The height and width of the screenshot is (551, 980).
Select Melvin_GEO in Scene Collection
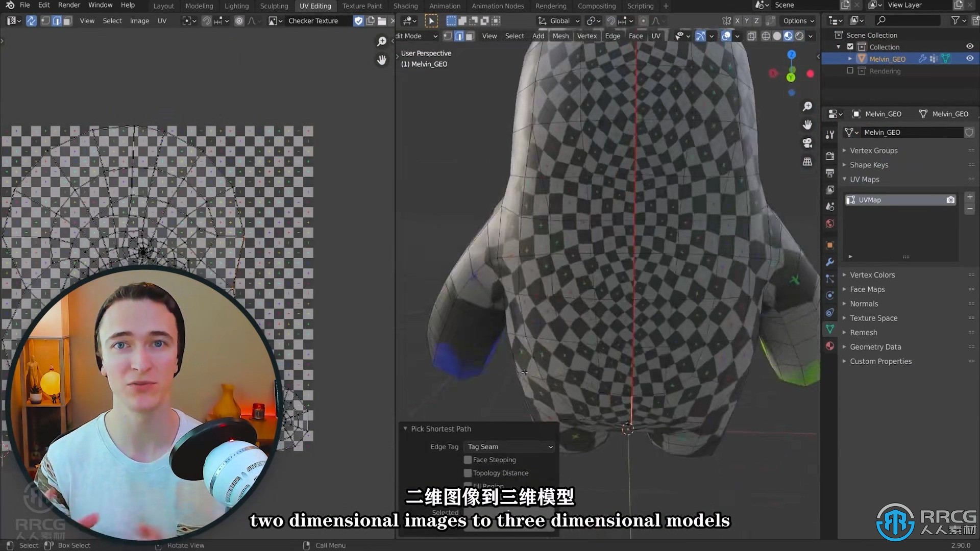click(887, 59)
